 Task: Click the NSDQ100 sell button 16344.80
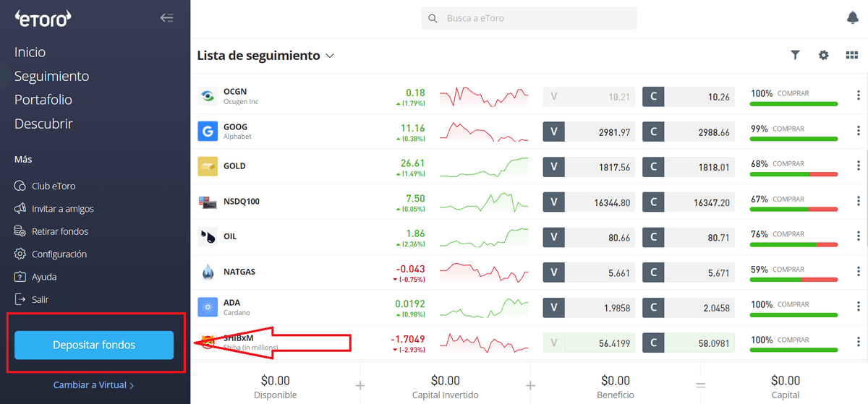(x=589, y=202)
